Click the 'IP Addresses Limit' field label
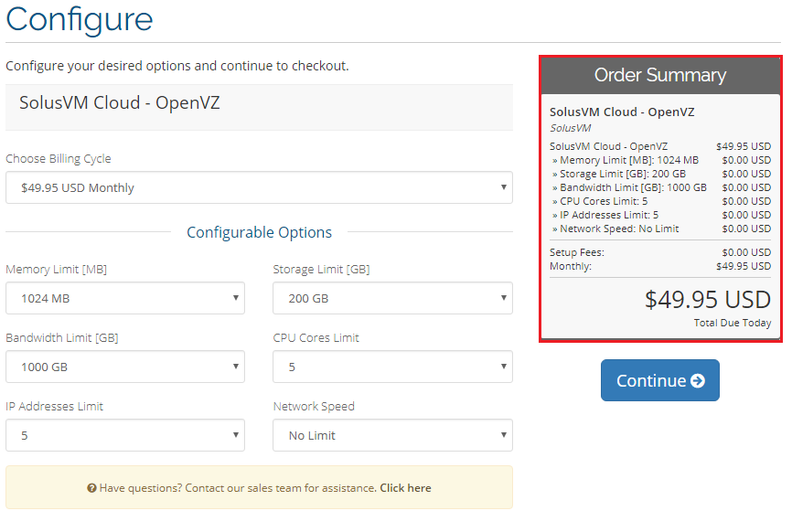This screenshot has height=532, width=792. click(54, 407)
